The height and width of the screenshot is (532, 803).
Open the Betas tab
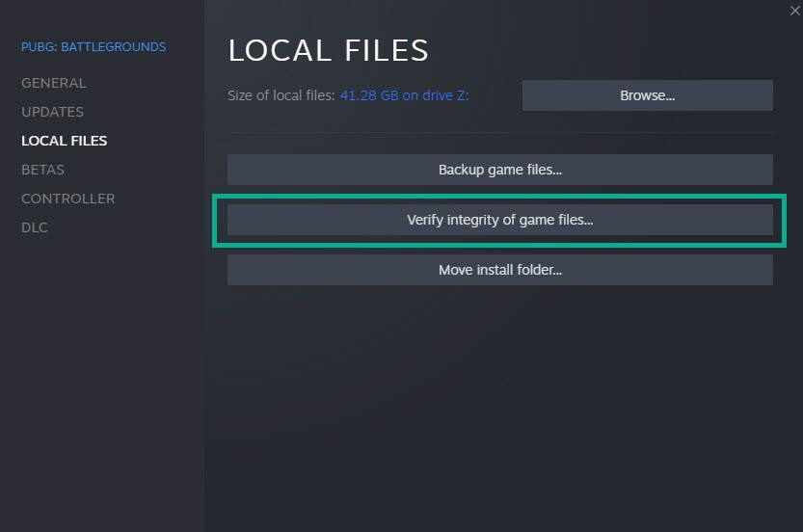click(x=43, y=170)
